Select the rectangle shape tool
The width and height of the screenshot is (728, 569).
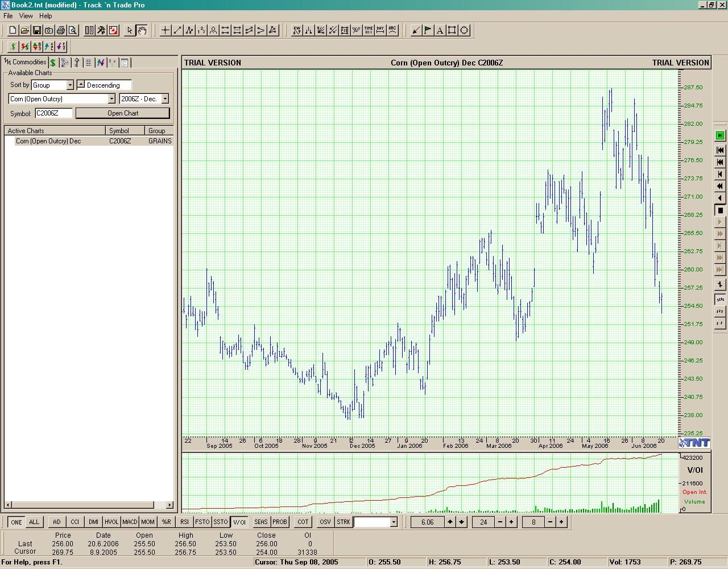pyautogui.click(x=452, y=30)
